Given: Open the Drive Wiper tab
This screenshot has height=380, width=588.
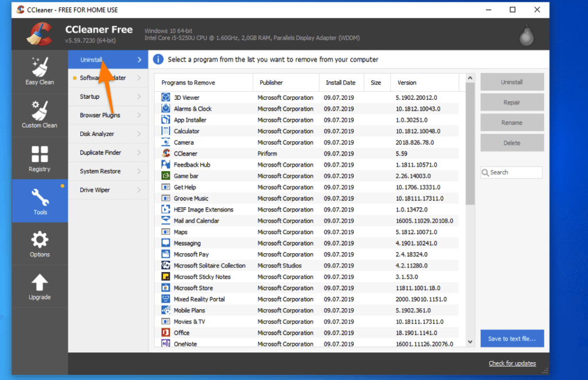Looking at the screenshot, I should pyautogui.click(x=108, y=190).
